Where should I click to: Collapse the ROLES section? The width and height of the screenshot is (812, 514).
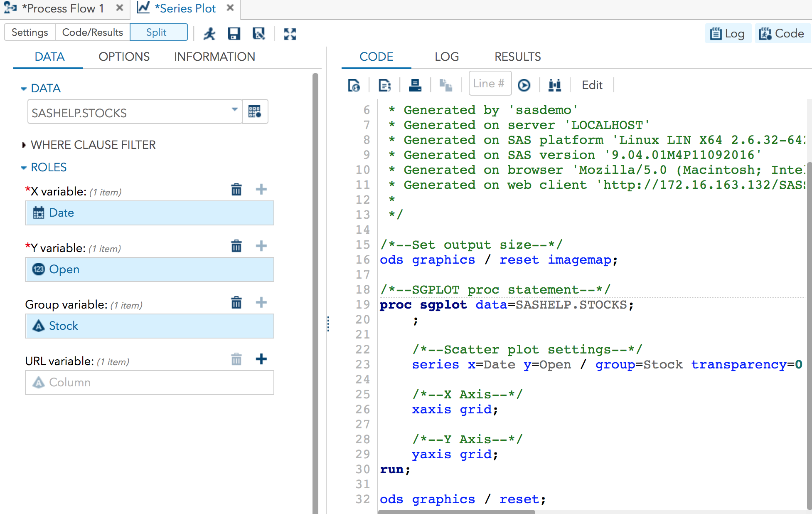(24, 167)
